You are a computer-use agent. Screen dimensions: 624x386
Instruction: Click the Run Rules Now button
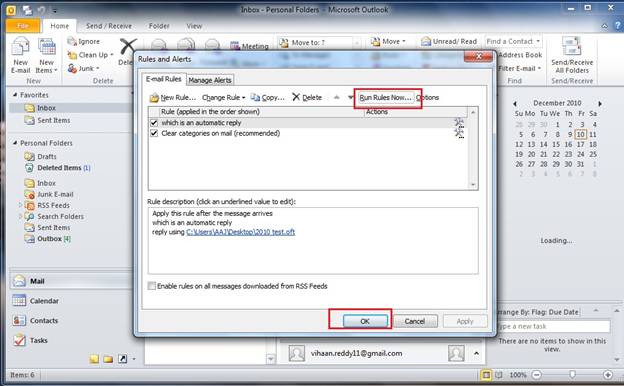(x=385, y=97)
